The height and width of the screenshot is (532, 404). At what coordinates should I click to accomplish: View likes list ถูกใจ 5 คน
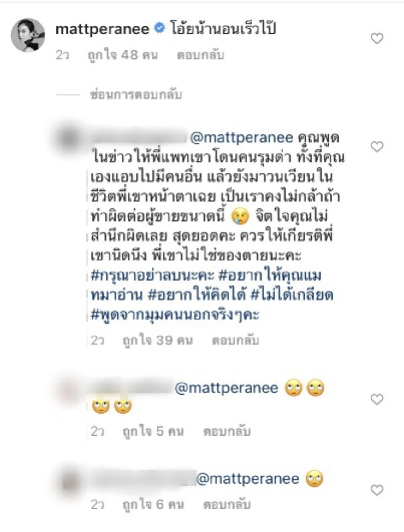click(153, 431)
